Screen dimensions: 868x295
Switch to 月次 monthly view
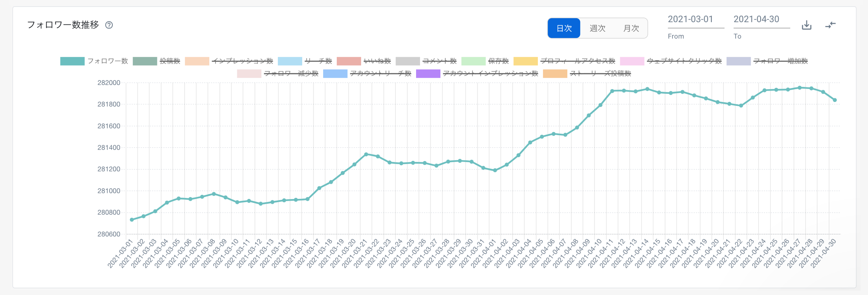pos(631,28)
